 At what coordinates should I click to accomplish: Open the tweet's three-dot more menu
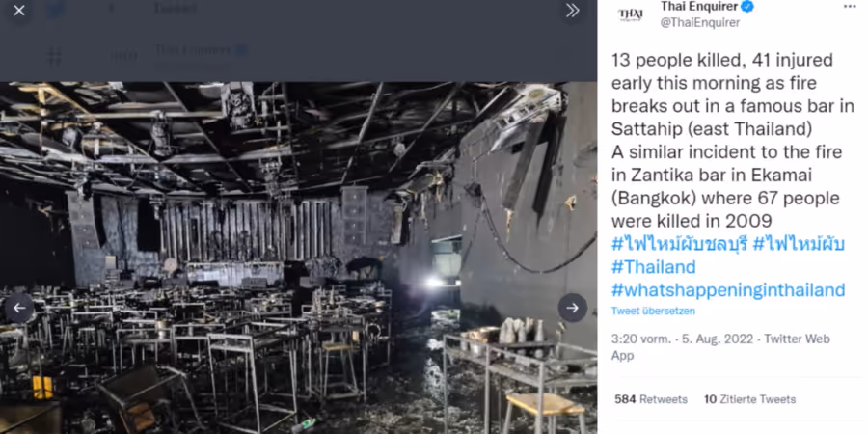click(x=850, y=6)
